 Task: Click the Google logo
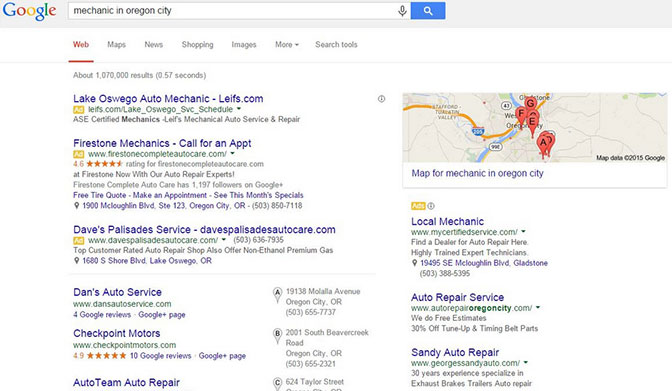[29, 10]
